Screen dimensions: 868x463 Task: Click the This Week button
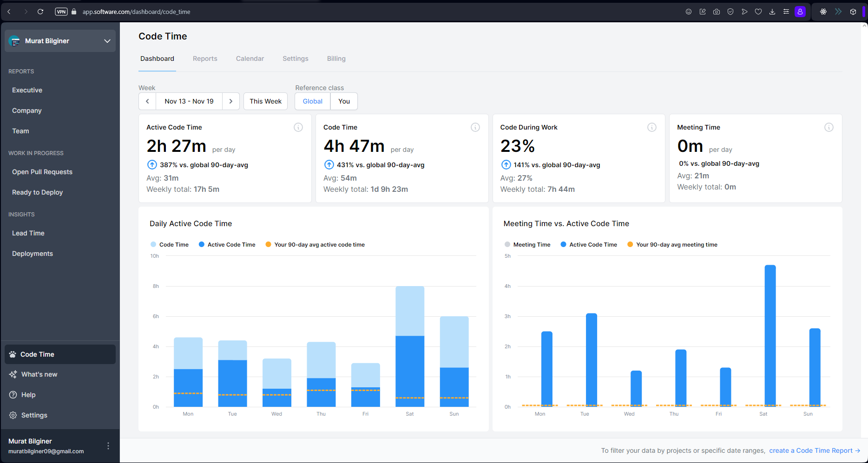click(265, 101)
